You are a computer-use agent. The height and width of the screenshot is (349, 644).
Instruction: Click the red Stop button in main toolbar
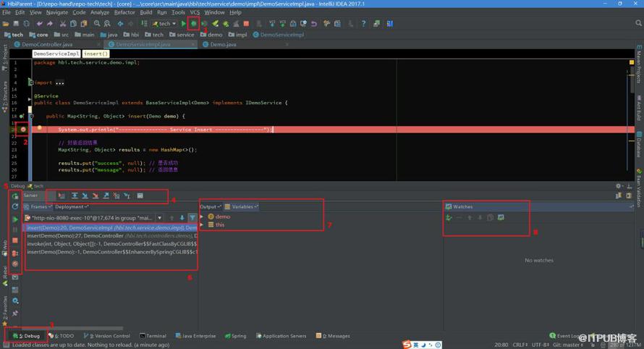tap(246, 24)
